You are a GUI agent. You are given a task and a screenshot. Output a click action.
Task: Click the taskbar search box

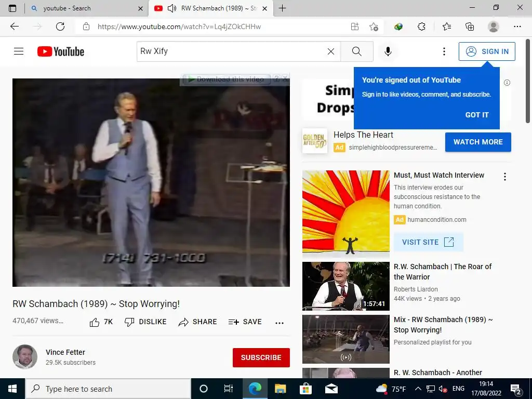pyautogui.click(x=108, y=389)
